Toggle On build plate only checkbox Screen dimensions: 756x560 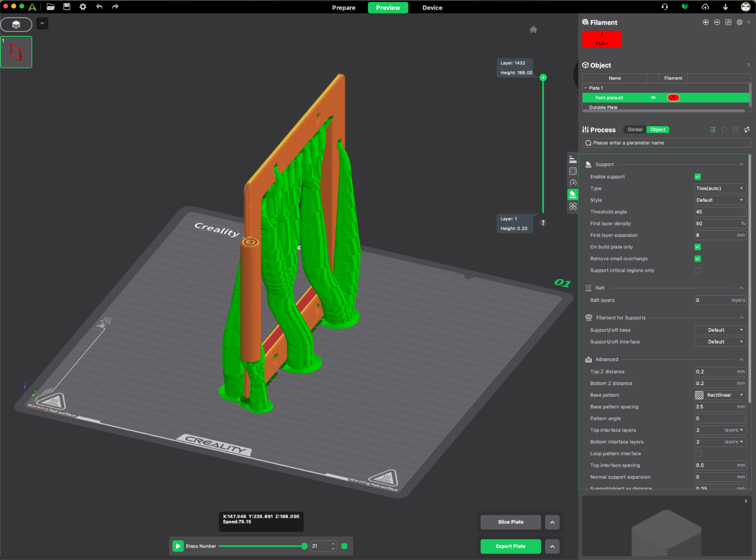click(698, 247)
